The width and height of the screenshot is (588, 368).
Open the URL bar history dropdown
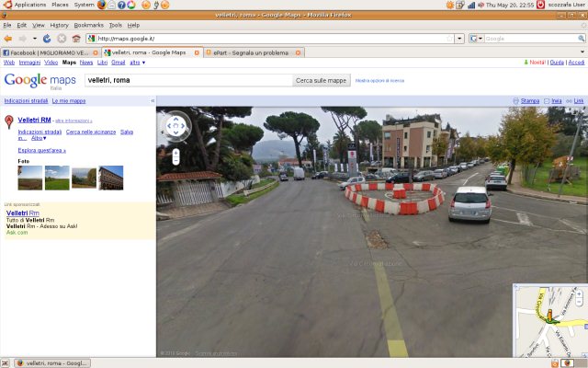(459, 39)
